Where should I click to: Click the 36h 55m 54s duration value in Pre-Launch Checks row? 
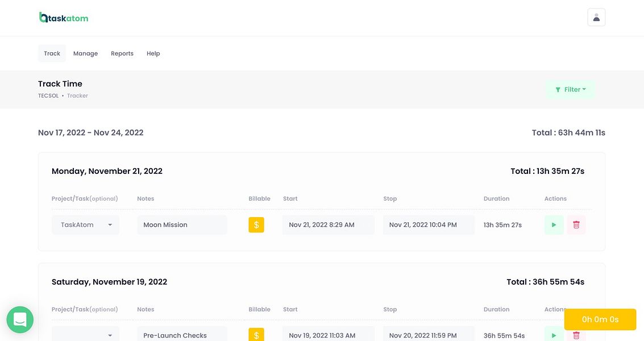[504, 336]
